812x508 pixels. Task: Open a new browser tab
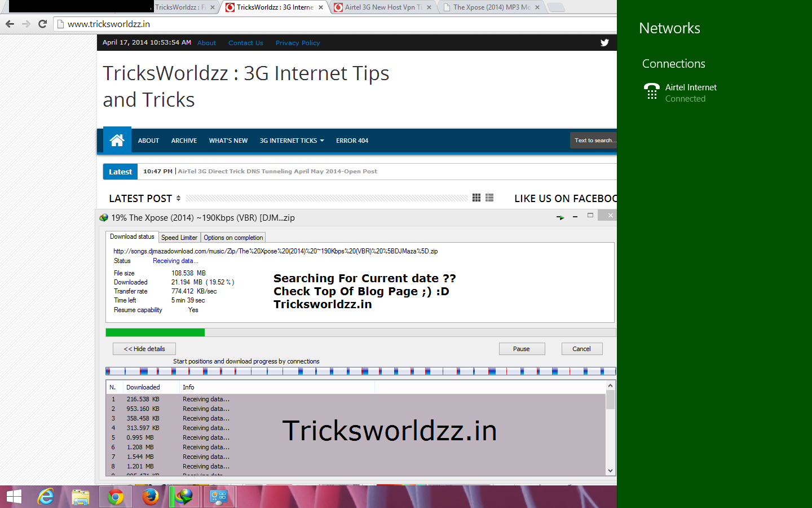pos(556,7)
